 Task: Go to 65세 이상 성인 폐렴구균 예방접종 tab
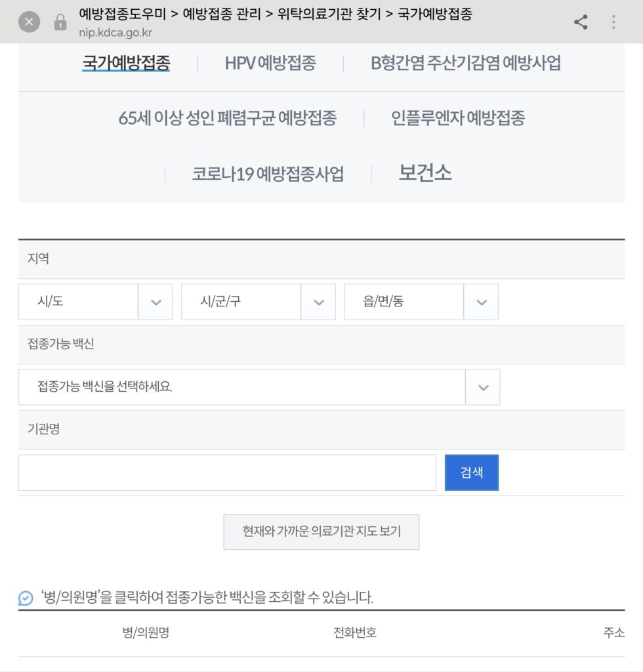click(228, 118)
